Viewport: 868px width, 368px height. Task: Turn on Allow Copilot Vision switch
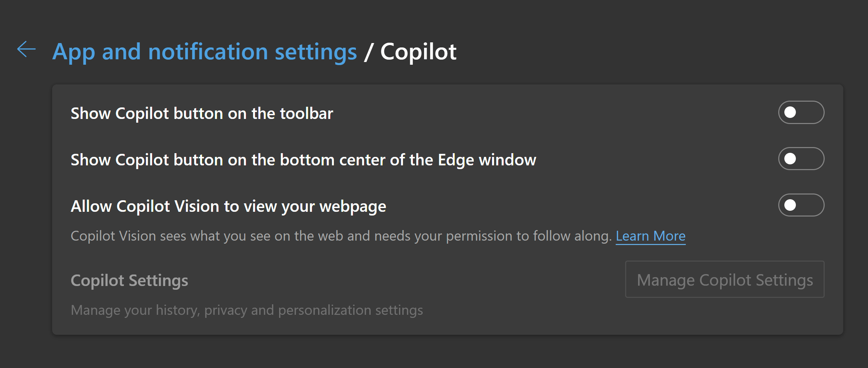pyautogui.click(x=801, y=205)
